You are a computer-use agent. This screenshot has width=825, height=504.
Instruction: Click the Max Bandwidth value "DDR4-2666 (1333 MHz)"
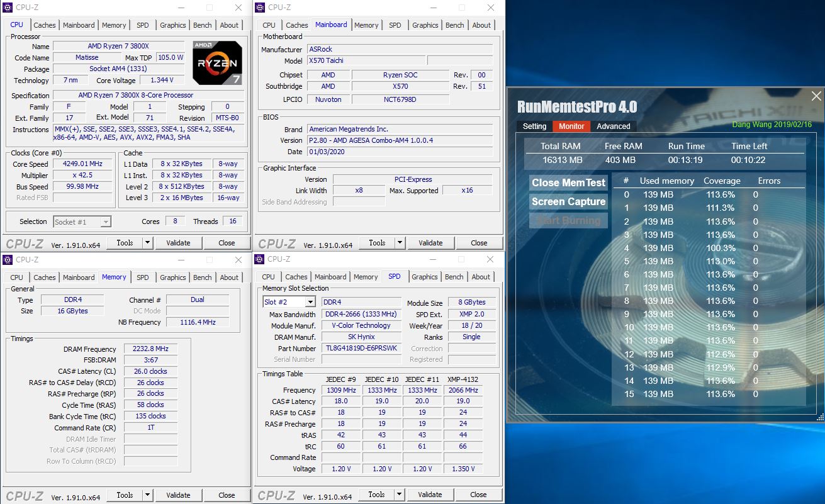tap(361, 314)
